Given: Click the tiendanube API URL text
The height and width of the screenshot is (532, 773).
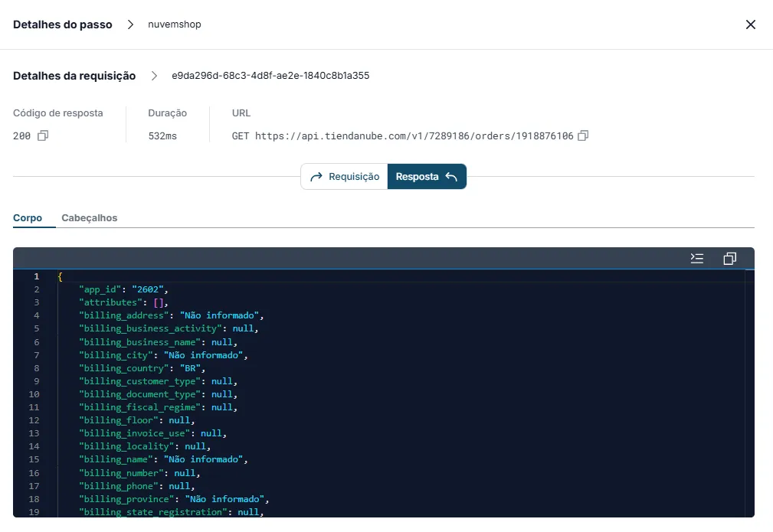Looking at the screenshot, I should pos(414,136).
